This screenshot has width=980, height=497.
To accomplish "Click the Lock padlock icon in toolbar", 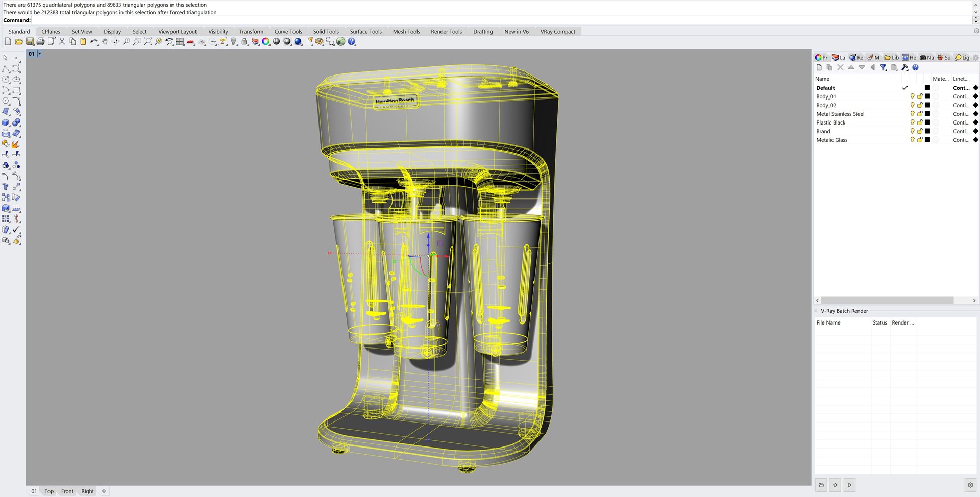I will click(x=244, y=42).
